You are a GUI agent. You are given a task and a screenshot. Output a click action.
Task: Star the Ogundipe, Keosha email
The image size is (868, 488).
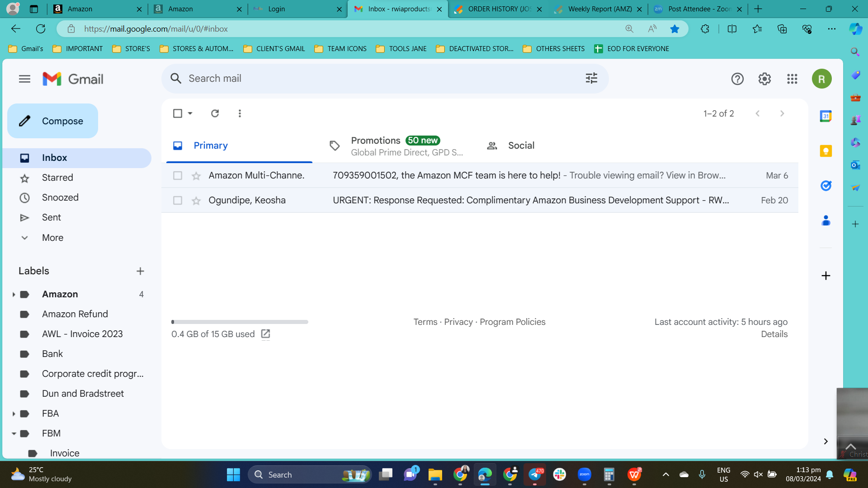(x=196, y=201)
